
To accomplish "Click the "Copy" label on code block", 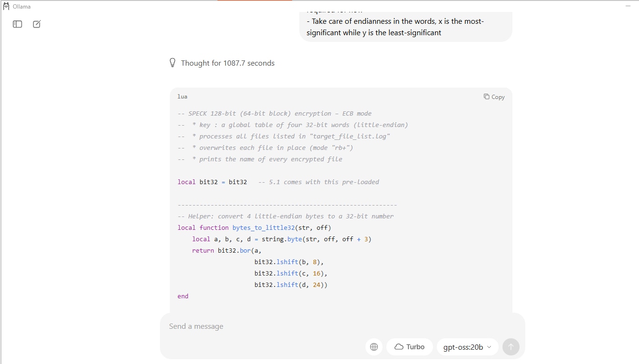I will [498, 97].
